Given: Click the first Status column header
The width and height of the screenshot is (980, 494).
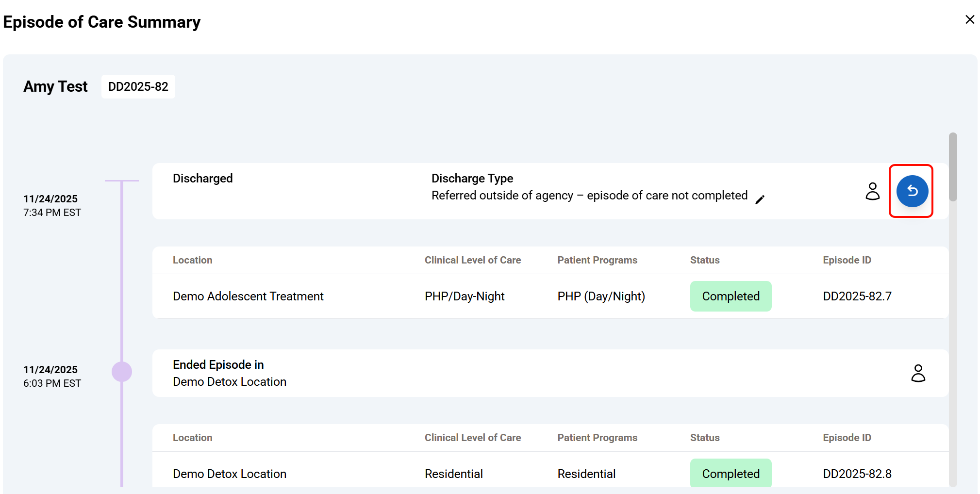Looking at the screenshot, I should [x=704, y=260].
